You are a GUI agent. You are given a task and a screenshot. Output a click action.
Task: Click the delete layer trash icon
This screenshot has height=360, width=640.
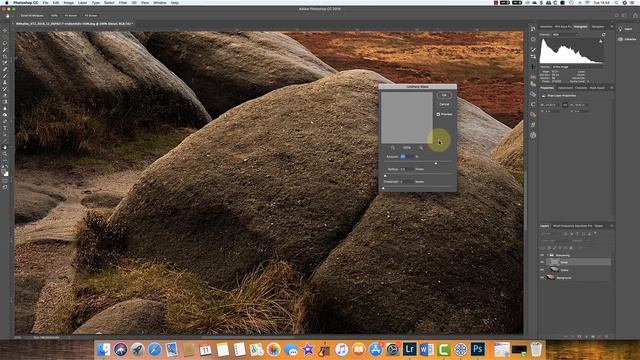point(606,336)
